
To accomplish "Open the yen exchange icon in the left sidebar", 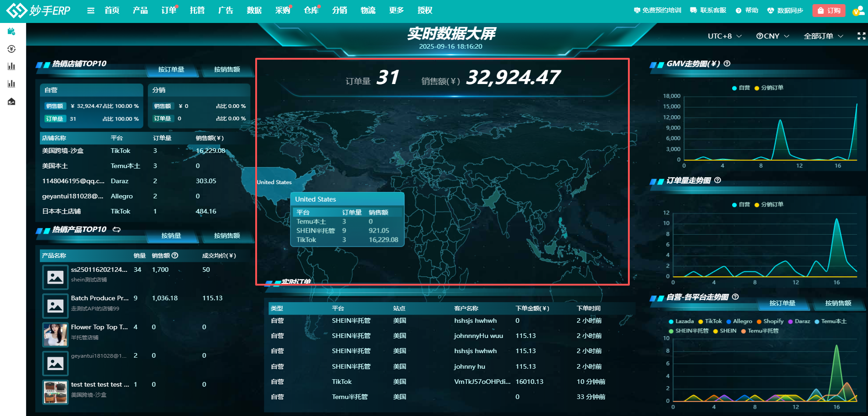I will 11,49.
